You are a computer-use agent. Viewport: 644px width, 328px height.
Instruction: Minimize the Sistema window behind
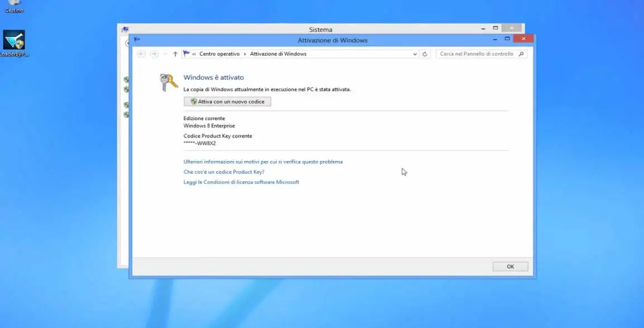[483, 28]
